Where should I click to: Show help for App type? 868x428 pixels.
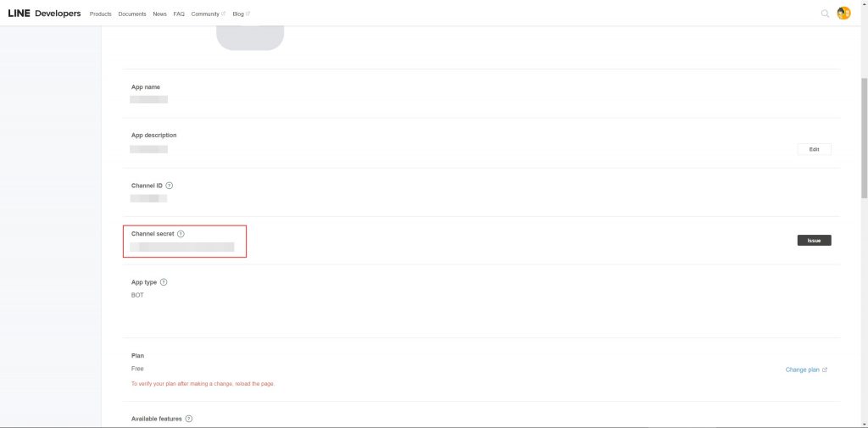164,282
